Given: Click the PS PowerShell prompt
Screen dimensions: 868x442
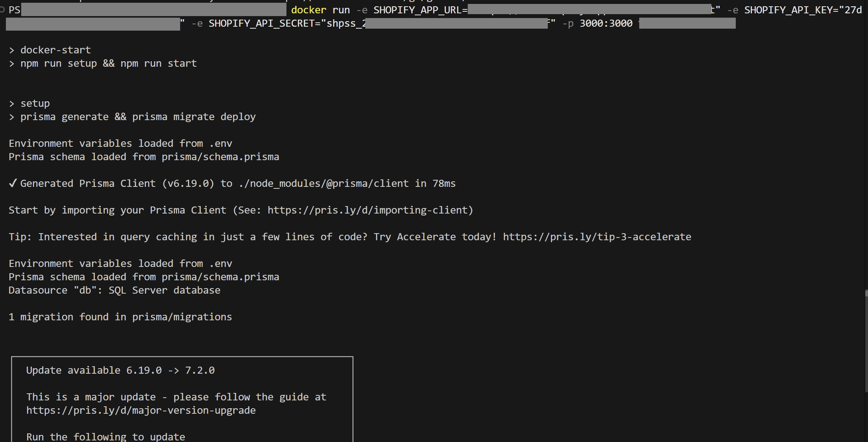Looking at the screenshot, I should point(15,10).
